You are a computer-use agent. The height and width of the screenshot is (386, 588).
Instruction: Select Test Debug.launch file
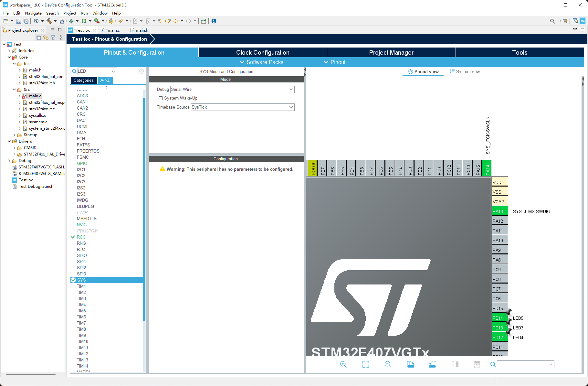point(36,187)
